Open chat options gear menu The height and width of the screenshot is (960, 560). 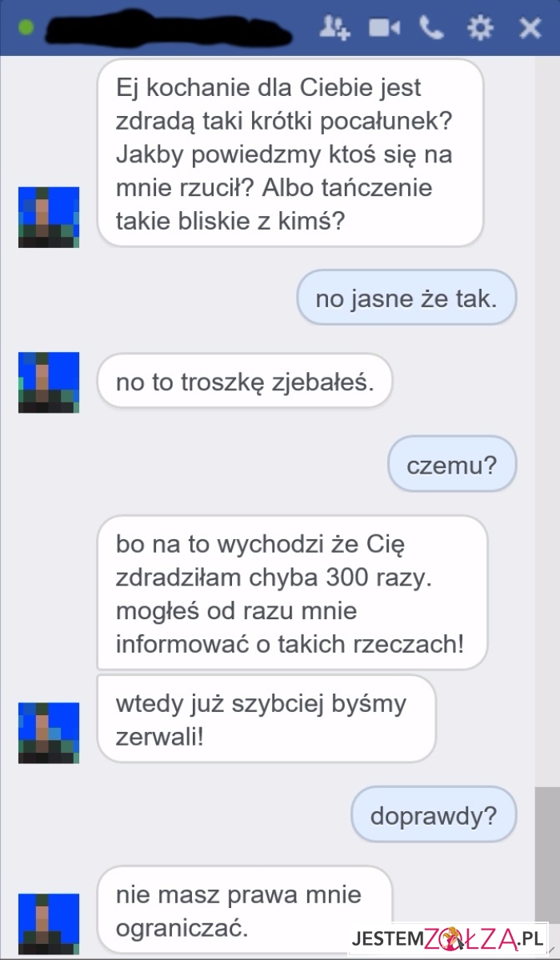(479, 28)
